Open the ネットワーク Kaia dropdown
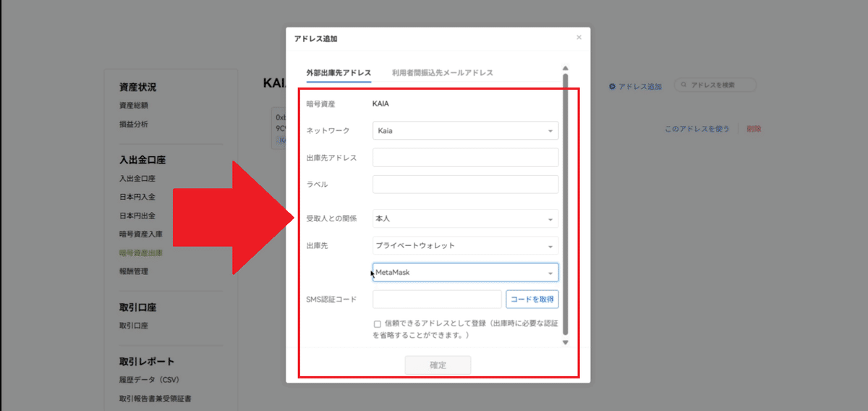Viewport: 868px width, 411px height. pos(465,131)
